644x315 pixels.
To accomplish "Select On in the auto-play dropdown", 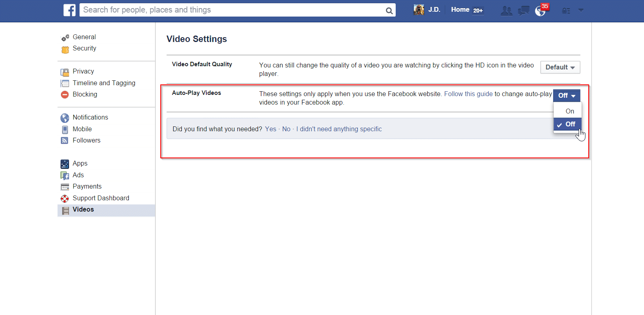I will (x=569, y=111).
